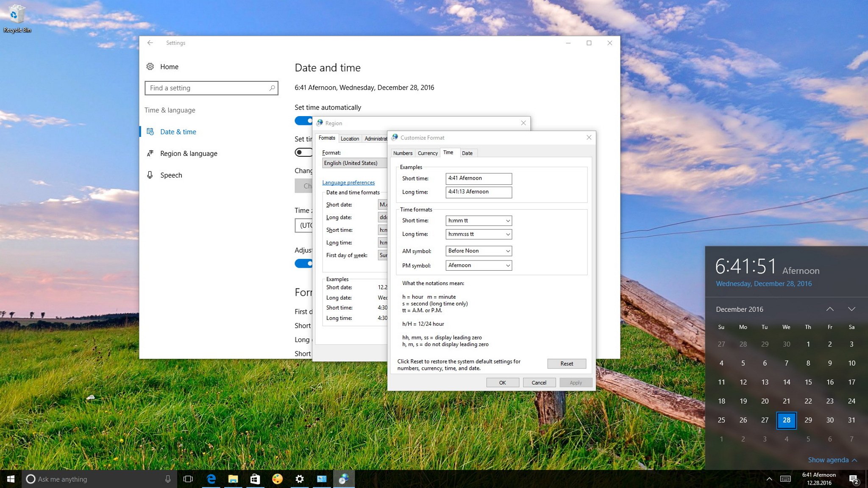Click Language preferences hyperlink

348,182
